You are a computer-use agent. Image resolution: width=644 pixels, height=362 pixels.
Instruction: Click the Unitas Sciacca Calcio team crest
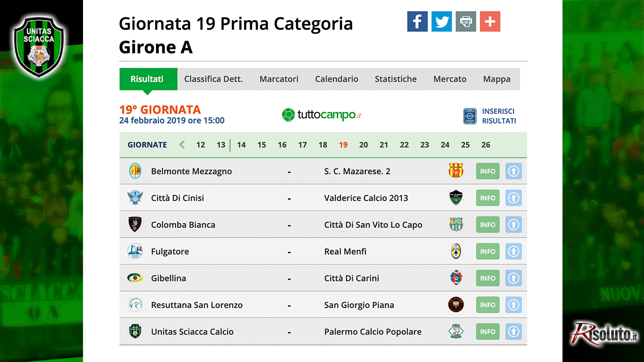click(x=135, y=331)
